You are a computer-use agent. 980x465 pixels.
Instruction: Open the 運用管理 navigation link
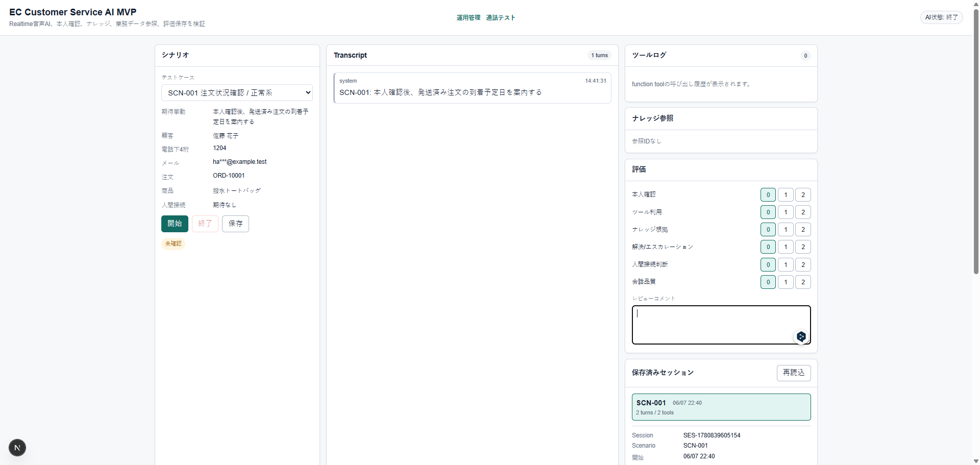pos(469,18)
